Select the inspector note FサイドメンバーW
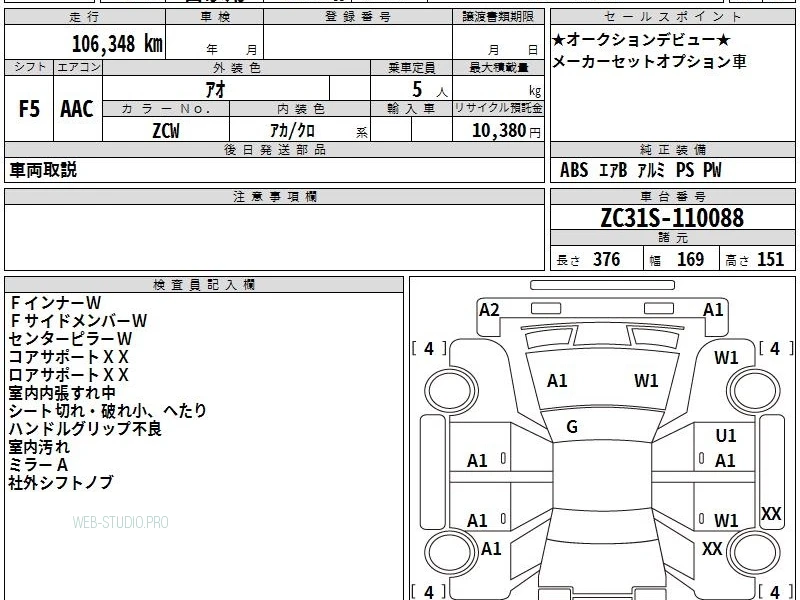 (x=78, y=321)
